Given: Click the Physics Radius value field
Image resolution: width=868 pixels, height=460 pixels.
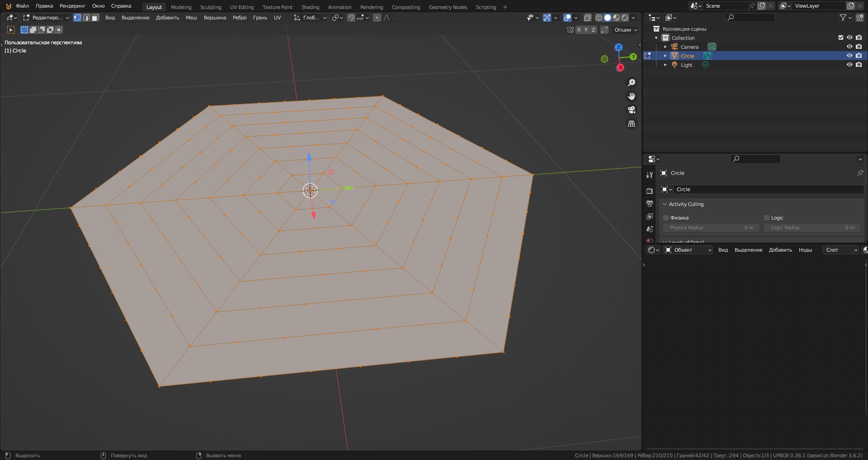Looking at the screenshot, I should tap(711, 228).
